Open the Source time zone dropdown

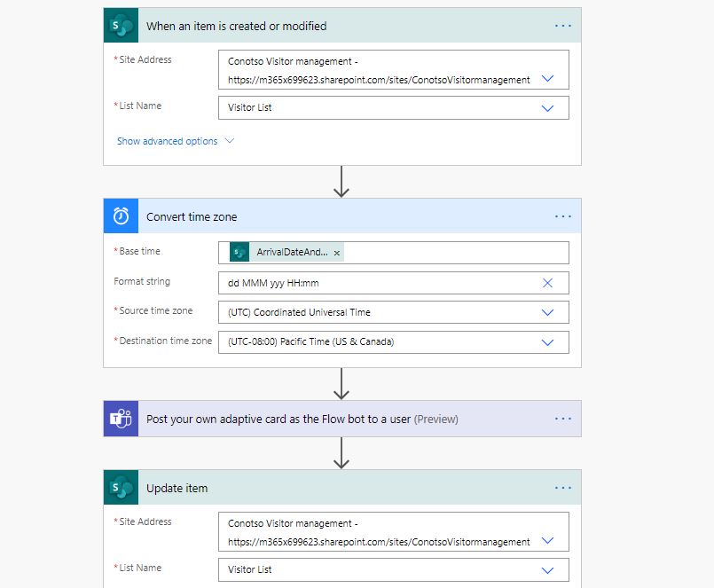(547, 312)
